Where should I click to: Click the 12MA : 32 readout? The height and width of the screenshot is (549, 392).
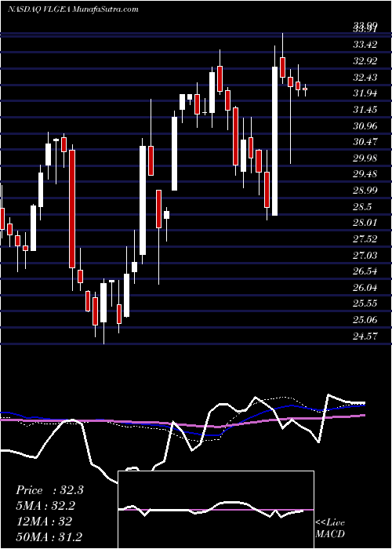pos(44,522)
